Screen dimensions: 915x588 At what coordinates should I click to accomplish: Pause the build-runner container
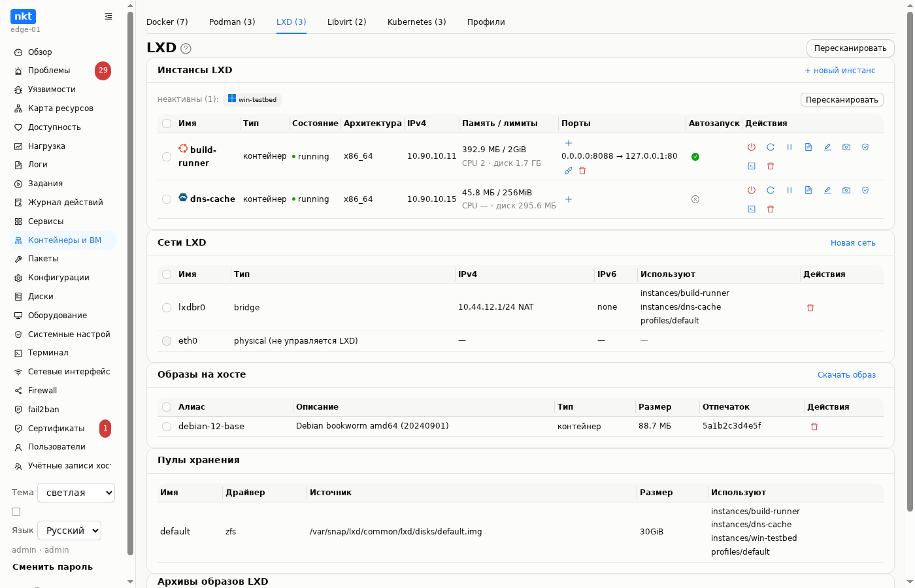point(790,147)
